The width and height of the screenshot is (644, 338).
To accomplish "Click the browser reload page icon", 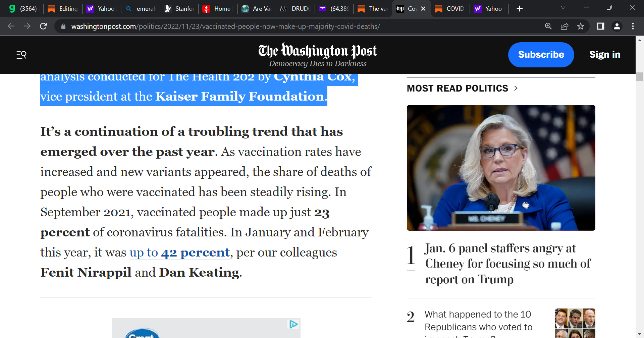I will pyautogui.click(x=43, y=26).
